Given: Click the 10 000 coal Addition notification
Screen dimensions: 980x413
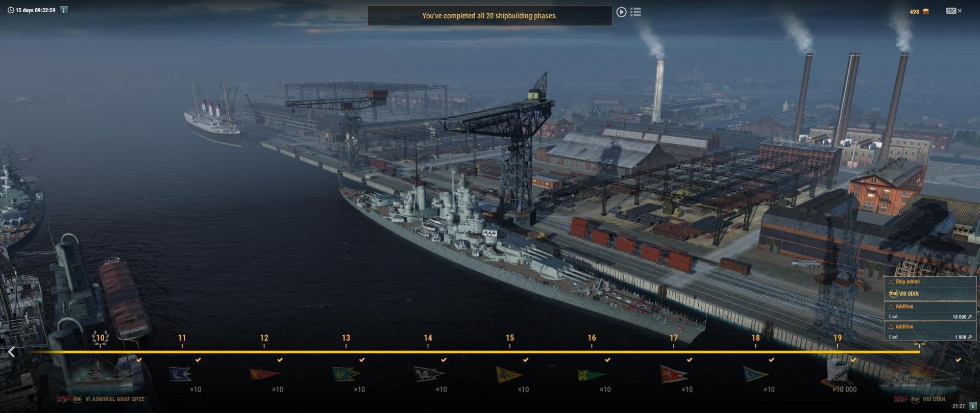Looking at the screenshot, I should coord(930,311).
